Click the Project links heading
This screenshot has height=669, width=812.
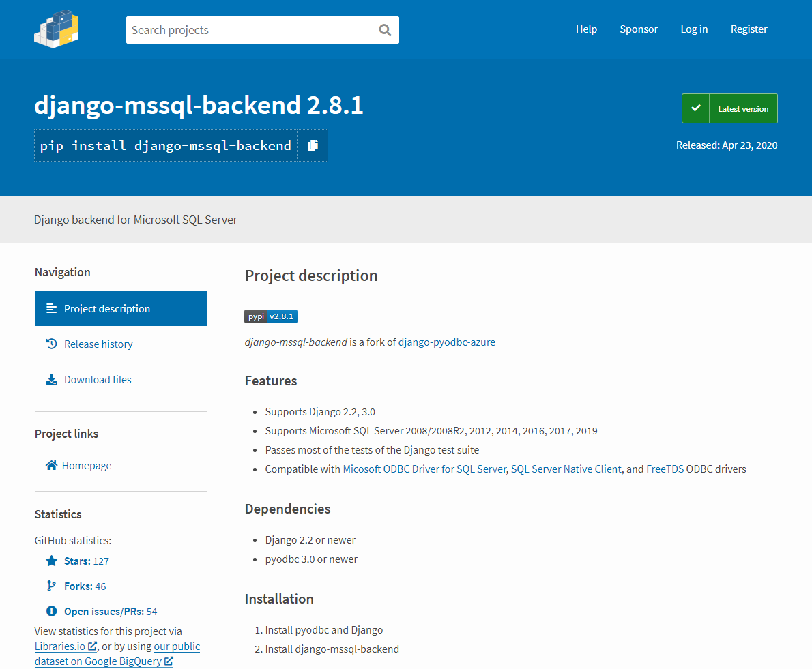click(66, 434)
